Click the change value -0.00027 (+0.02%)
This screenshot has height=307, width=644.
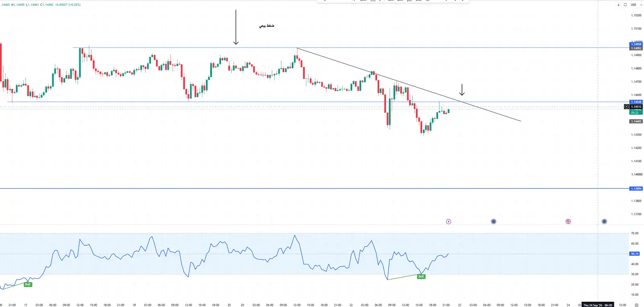point(68,5)
